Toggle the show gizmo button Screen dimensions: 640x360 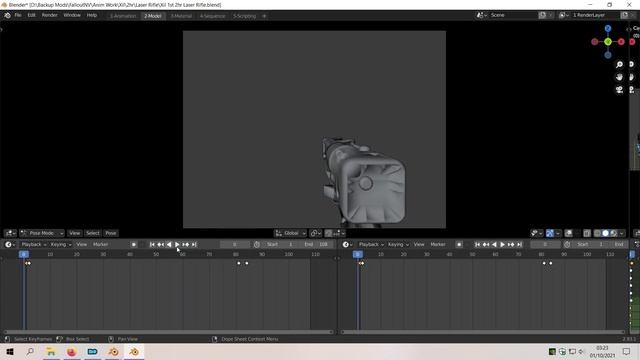[550, 233]
